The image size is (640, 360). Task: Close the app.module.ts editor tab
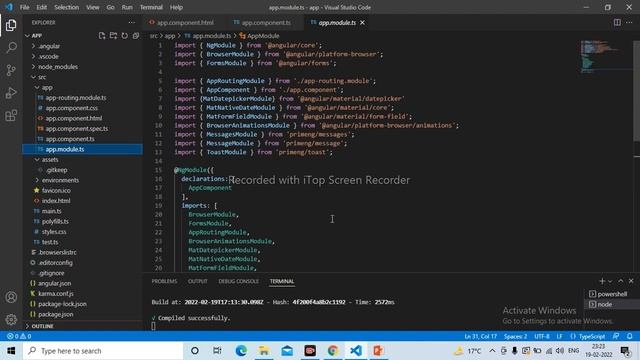click(x=362, y=23)
